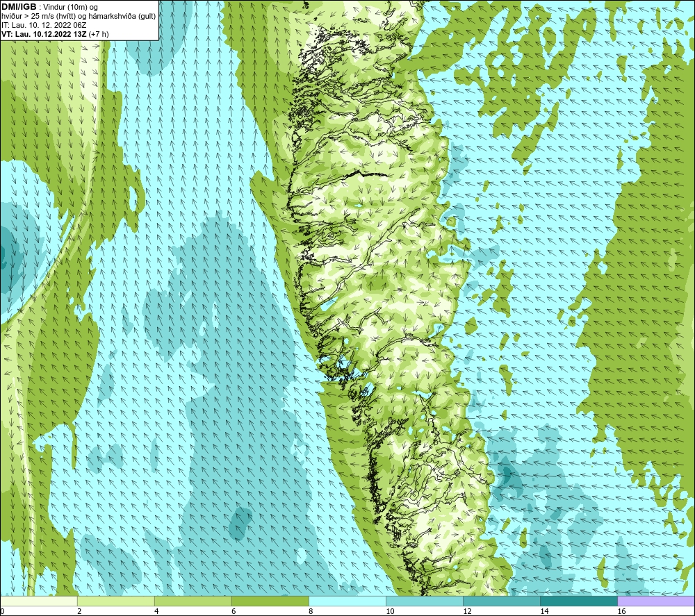
Task: Click the "DMI/IGB" title text
Action: click(19, 7)
